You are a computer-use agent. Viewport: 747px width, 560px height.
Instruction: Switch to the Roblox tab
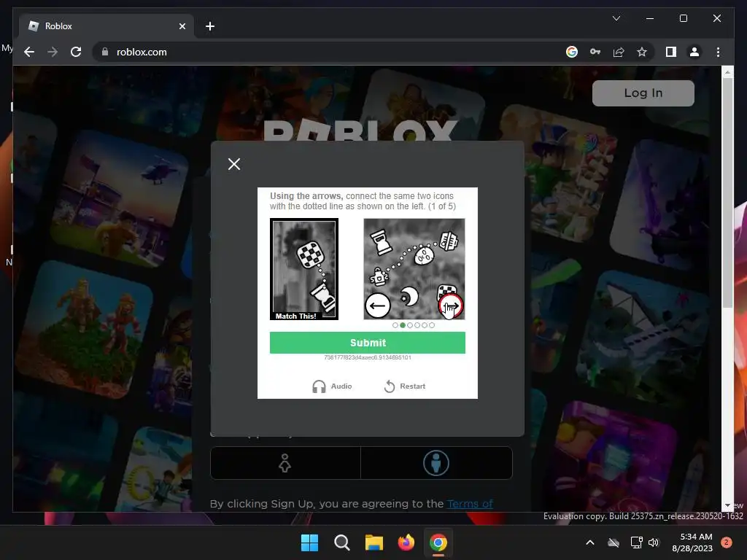107,26
